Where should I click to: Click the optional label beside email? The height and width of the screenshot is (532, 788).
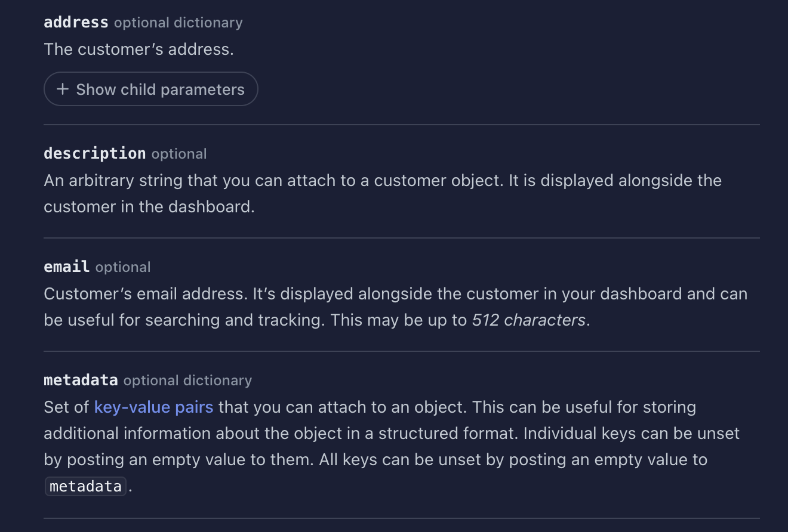(122, 267)
